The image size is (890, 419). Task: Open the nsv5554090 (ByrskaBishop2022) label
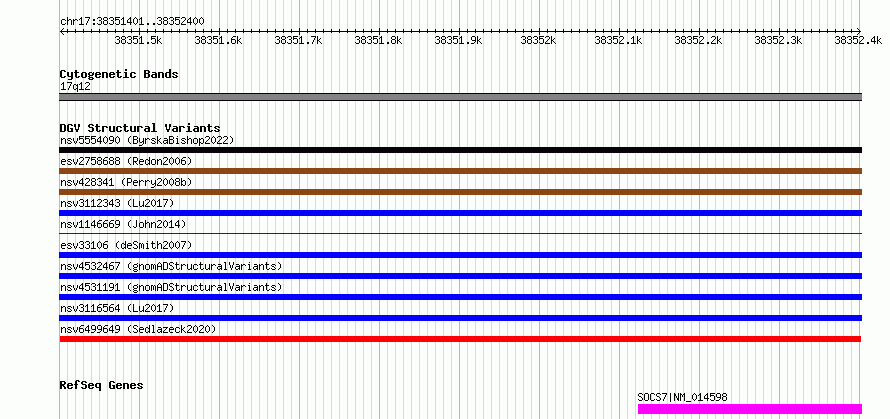147,140
